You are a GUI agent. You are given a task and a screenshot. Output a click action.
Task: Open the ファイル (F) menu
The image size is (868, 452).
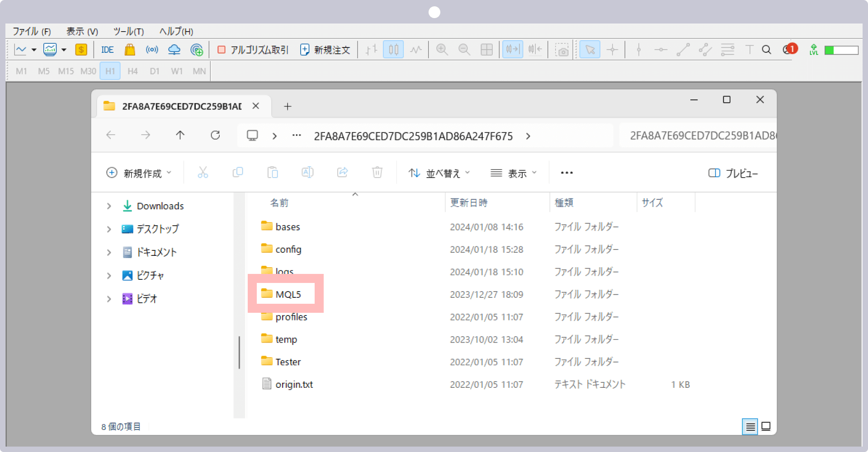click(x=32, y=31)
